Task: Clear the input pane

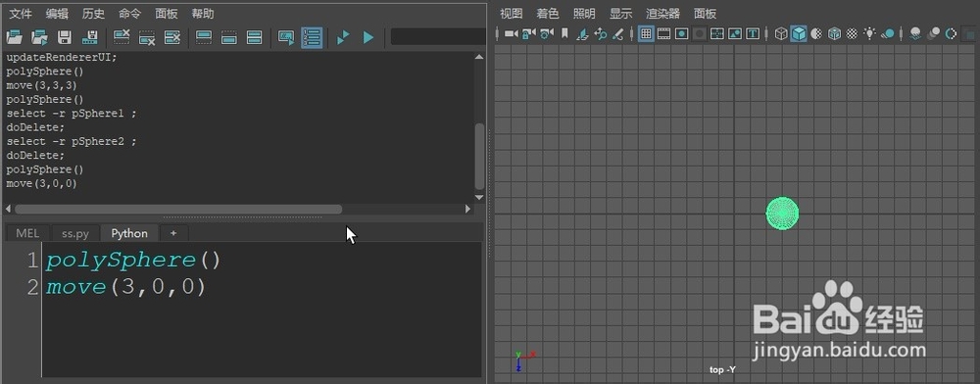Action: (x=147, y=37)
